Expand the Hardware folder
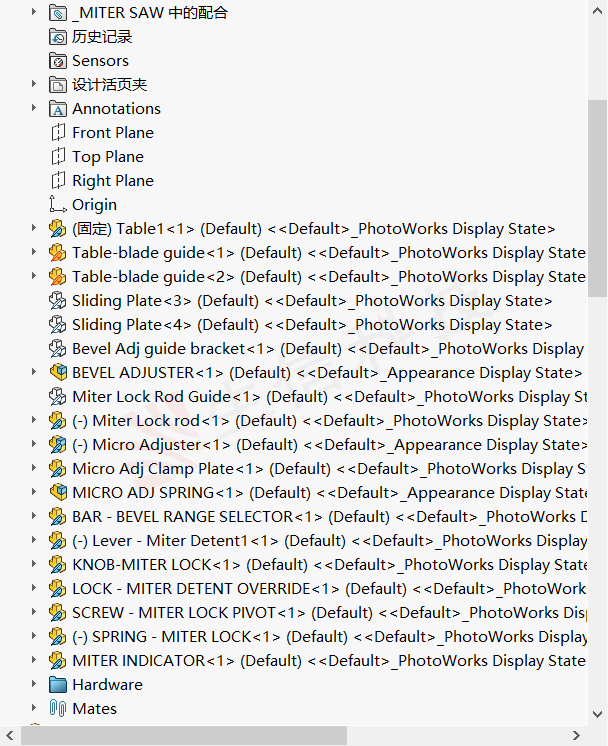The width and height of the screenshot is (608, 746). click(33, 683)
